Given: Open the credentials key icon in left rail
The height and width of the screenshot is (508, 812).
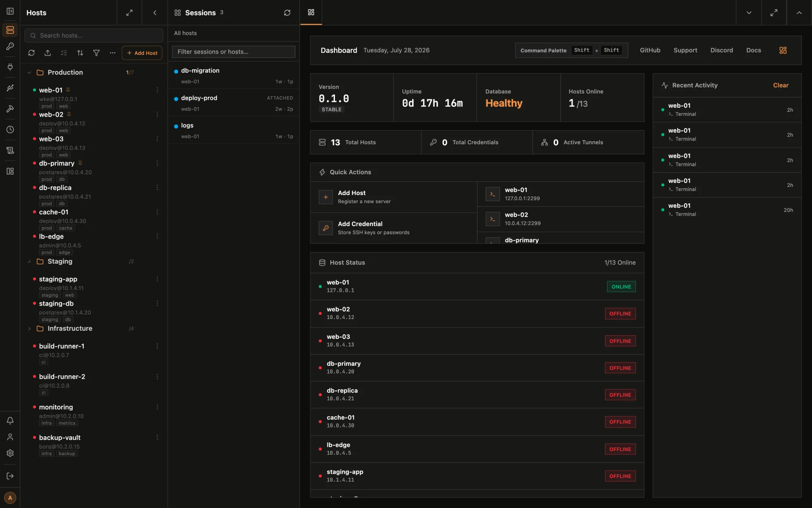Looking at the screenshot, I should tap(10, 46).
